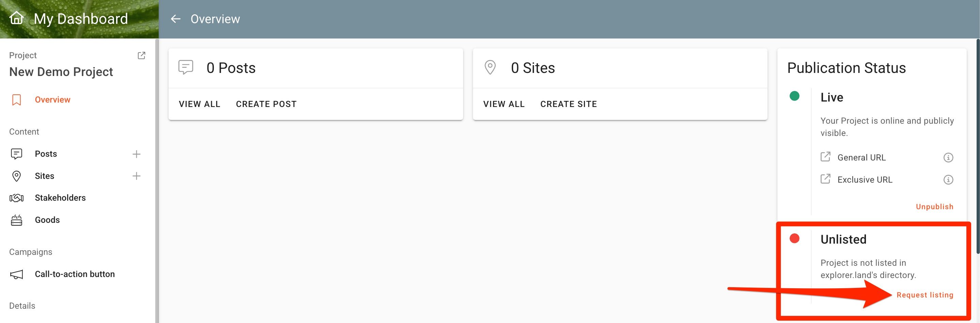Open the General URL link
980x323 pixels.
[861, 157]
